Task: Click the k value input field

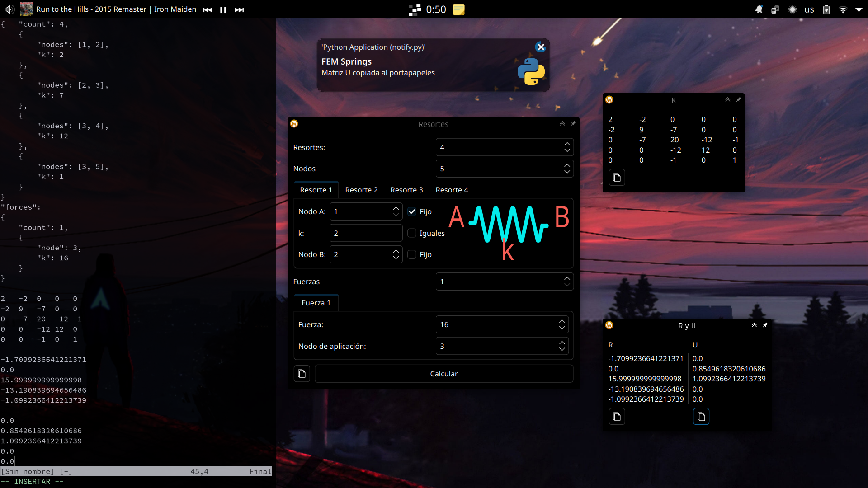Action: point(365,233)
